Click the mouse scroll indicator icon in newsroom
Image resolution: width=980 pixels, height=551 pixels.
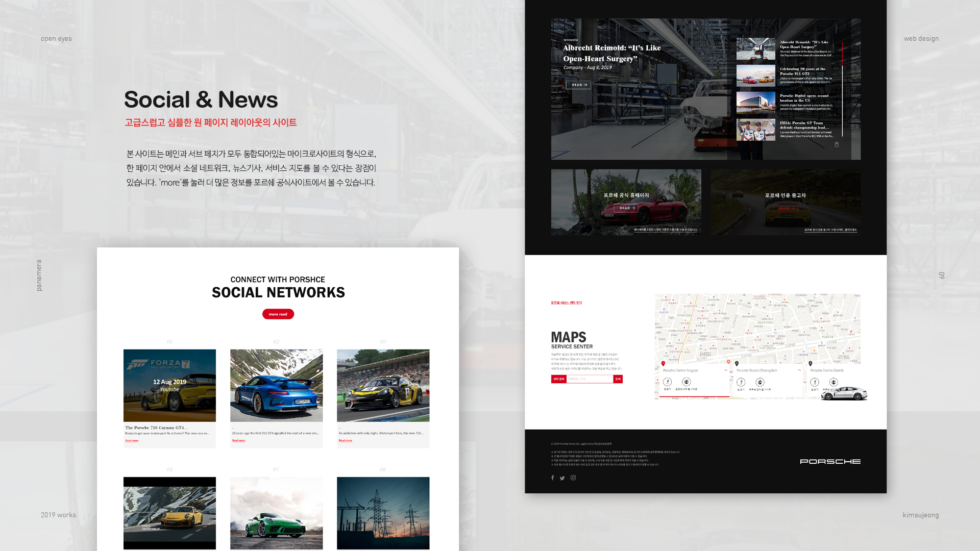[837, 145]
